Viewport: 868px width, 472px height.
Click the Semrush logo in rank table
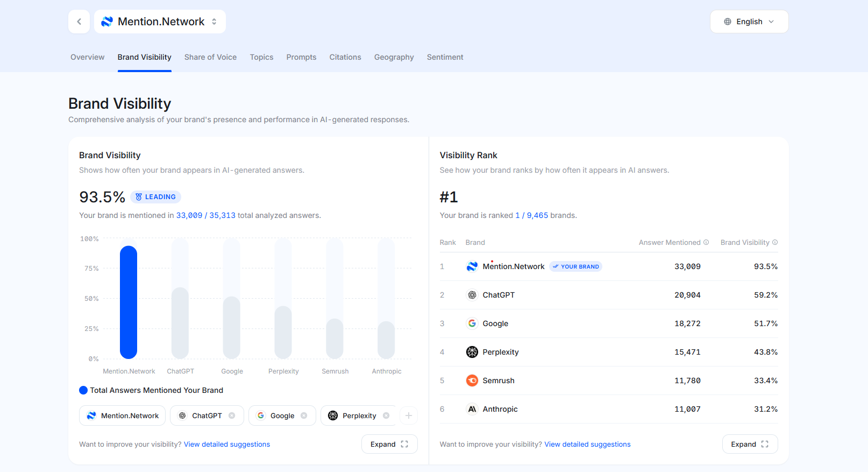(472, 381)
